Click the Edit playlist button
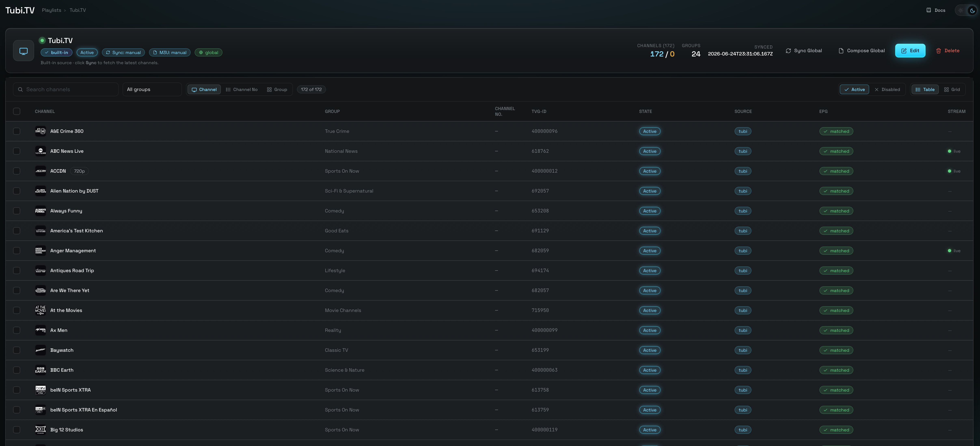 coord(910,51)
